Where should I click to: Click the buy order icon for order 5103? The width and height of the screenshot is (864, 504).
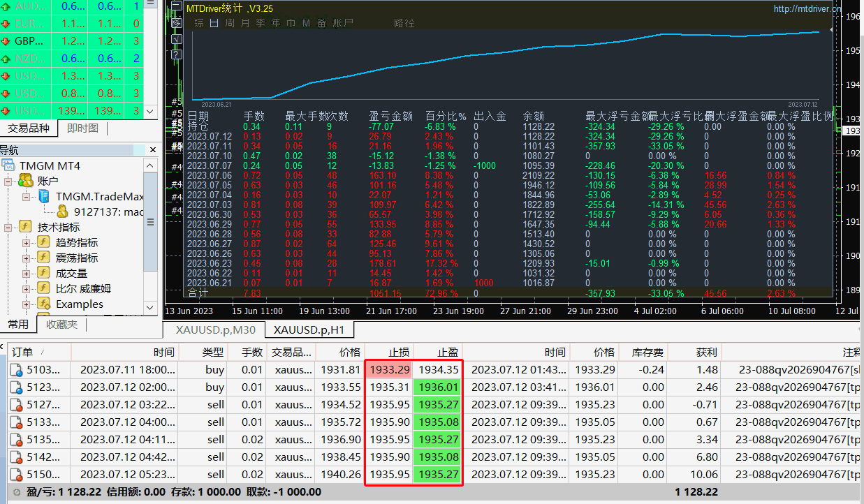click(17, 370)
